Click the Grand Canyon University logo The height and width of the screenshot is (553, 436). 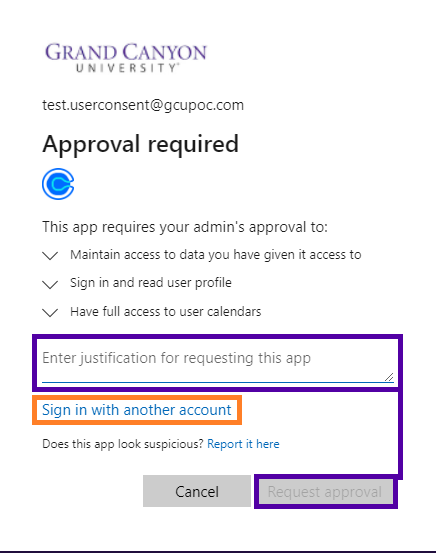tap(126, 57)
